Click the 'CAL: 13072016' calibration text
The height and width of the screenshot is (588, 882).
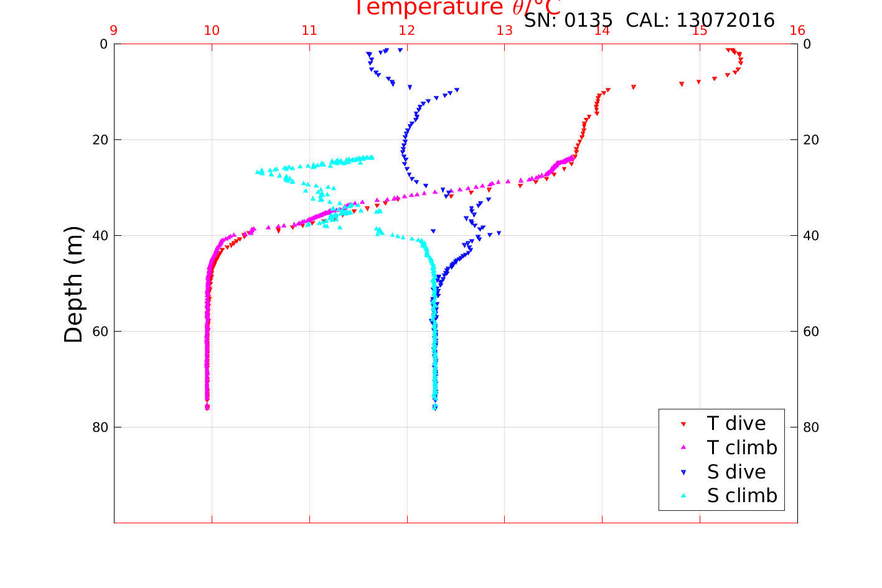[700, 21]
